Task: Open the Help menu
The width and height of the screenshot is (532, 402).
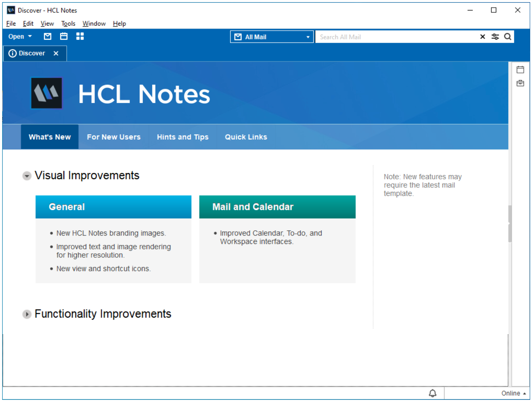Action: click(x=119, y=23)
